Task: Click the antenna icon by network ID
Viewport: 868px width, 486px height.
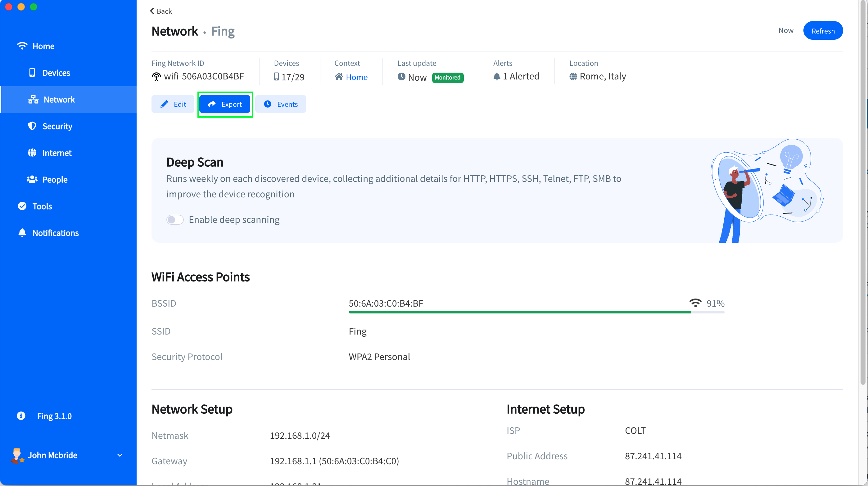Action: [156, 77]
